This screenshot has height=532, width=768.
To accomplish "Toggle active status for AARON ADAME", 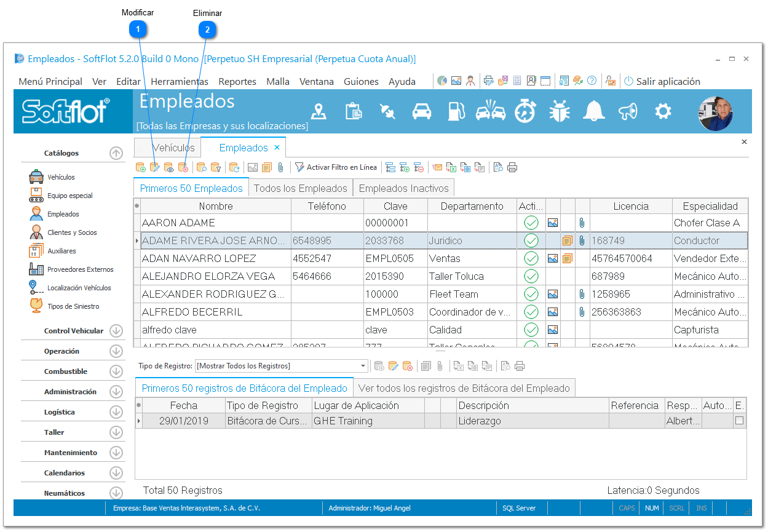I will [531, 223].
